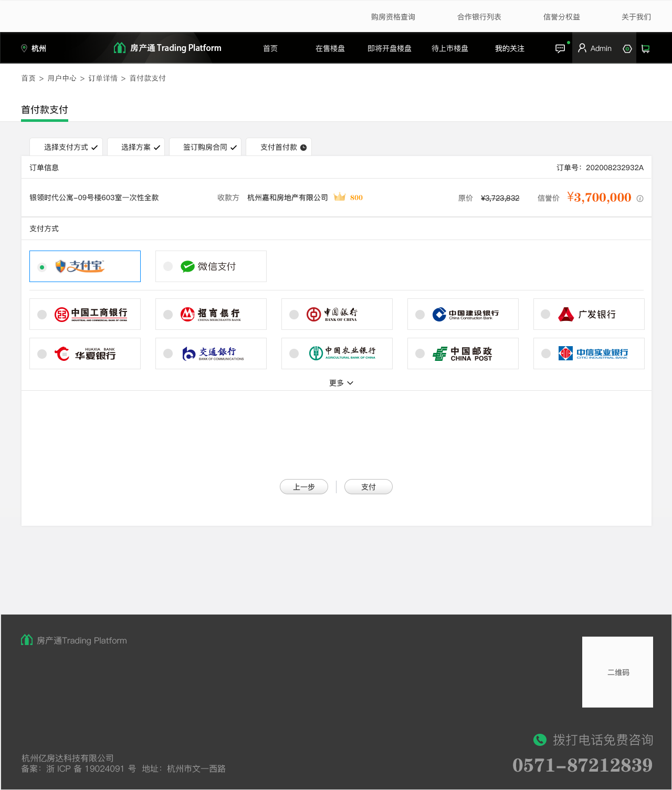Open the messages chat icon
This screenshot has height=790, width=672.
(560, 48)
